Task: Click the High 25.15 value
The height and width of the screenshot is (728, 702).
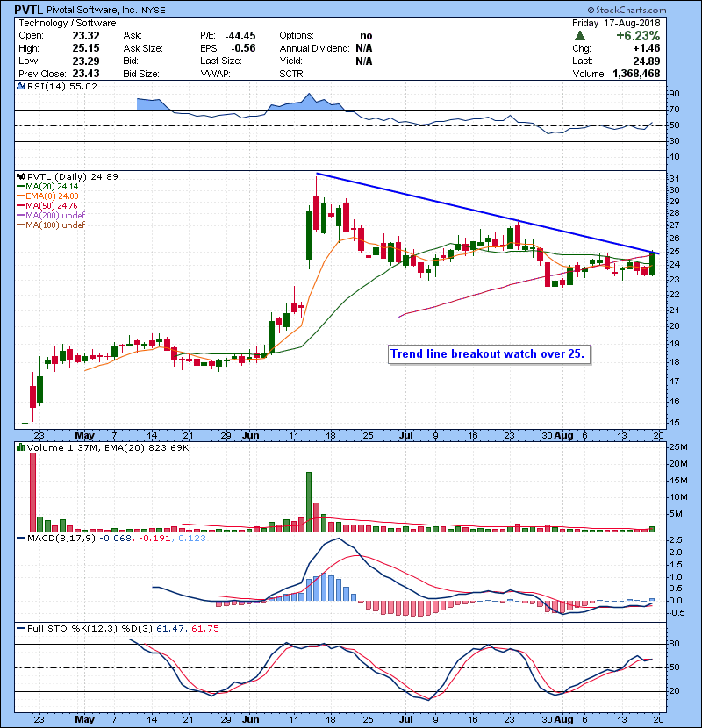Action: [86, 48]
